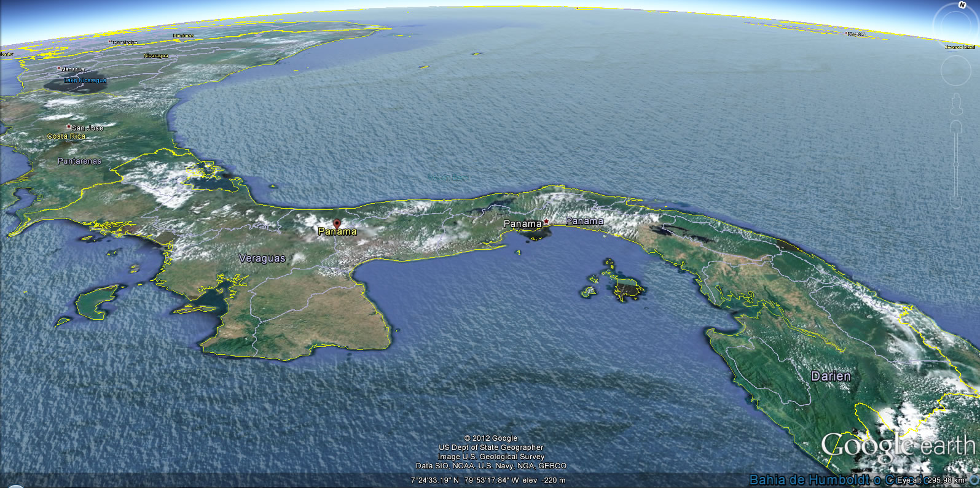Click the Lake Nicaragua water label

85,80
